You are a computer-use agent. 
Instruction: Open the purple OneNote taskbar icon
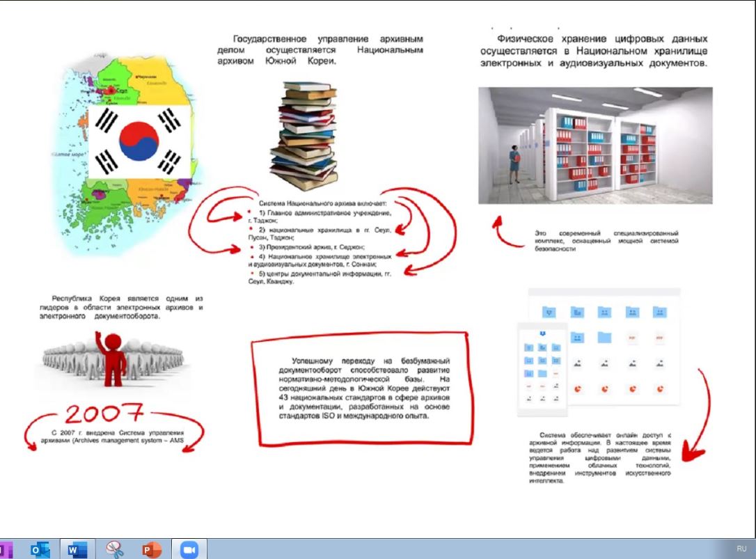[6, 549]
